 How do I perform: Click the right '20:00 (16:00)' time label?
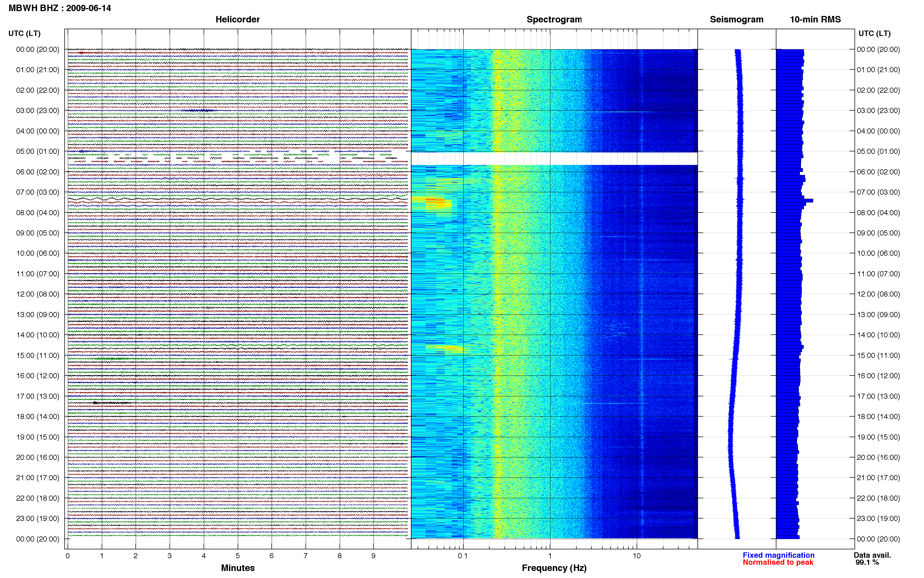(878, 457)
